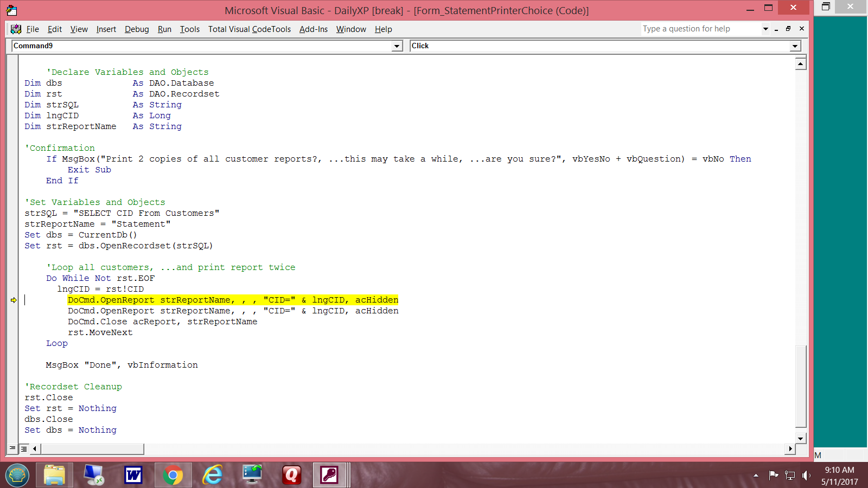The height and width of the screenshot is (488, 868).
Task: Click the horizontal scroll left arrow
Action: 35,448
